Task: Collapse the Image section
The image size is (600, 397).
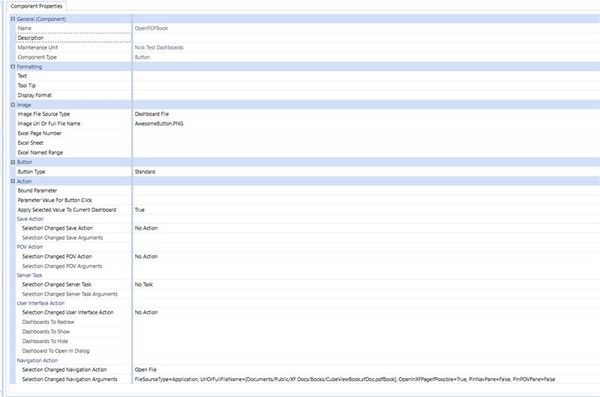Action: [13, 105]
